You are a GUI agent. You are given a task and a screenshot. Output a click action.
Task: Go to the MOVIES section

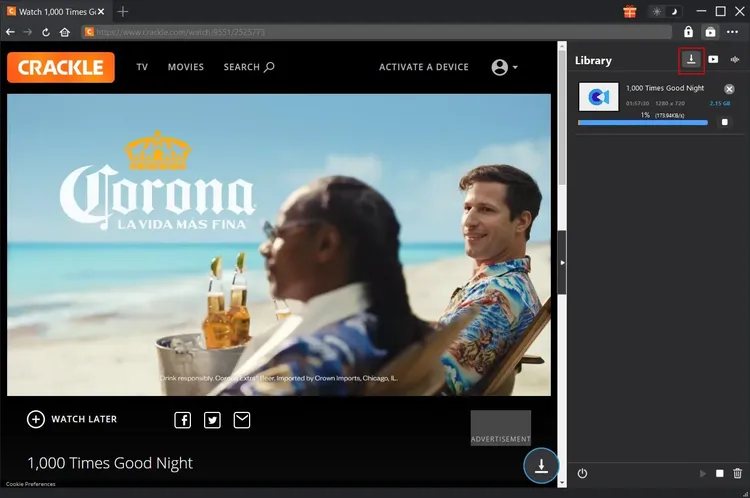[185, 67]
